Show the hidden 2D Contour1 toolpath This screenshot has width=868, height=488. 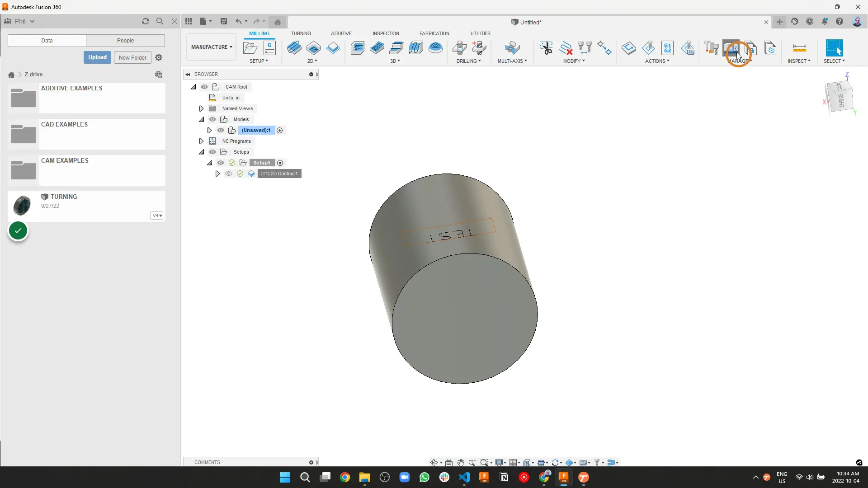[229, 174]
